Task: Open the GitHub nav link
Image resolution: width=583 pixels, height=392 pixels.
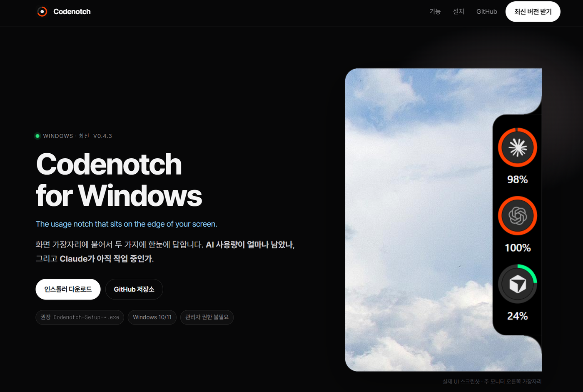Action: 487,12
